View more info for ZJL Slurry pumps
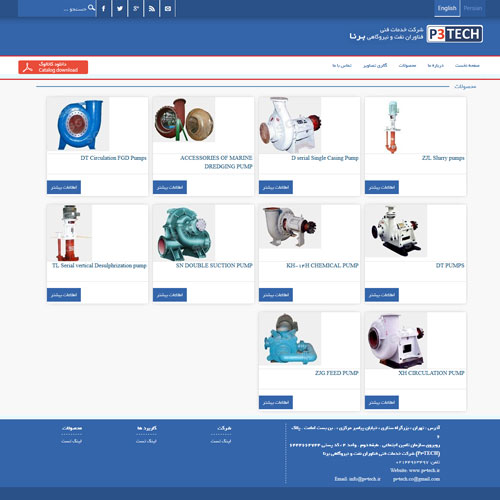This screenshot has height=500, width=500. click(382, 187)
